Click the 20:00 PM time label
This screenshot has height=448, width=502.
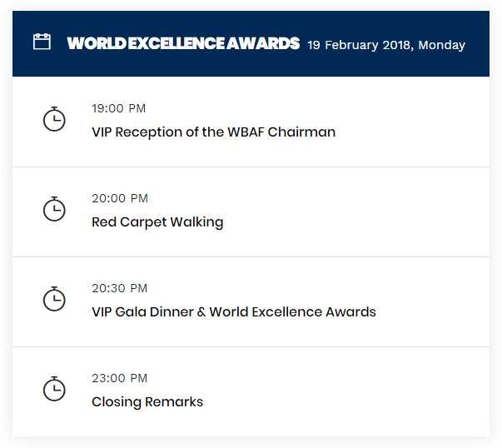120,198
